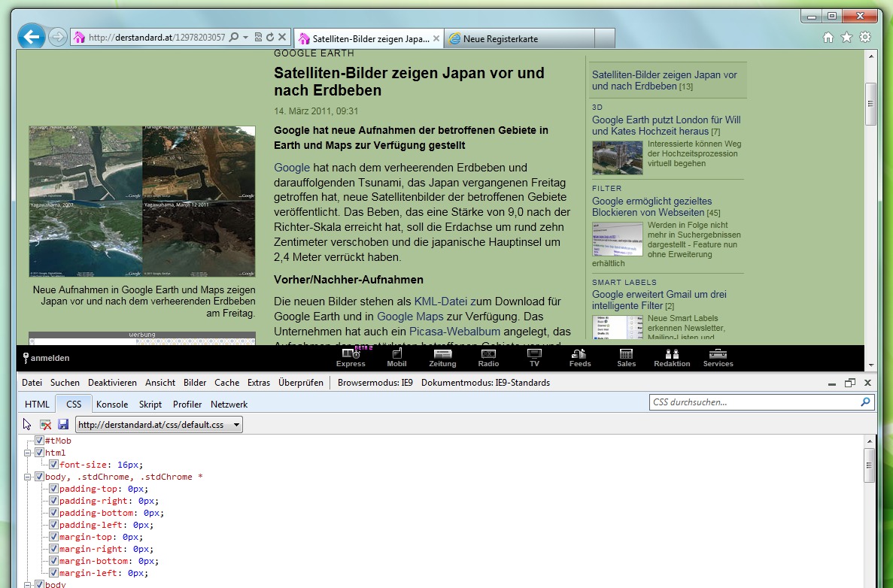Activate the select element by click arrow tool
Screen dimensions: 893x588
click(27, 424)
